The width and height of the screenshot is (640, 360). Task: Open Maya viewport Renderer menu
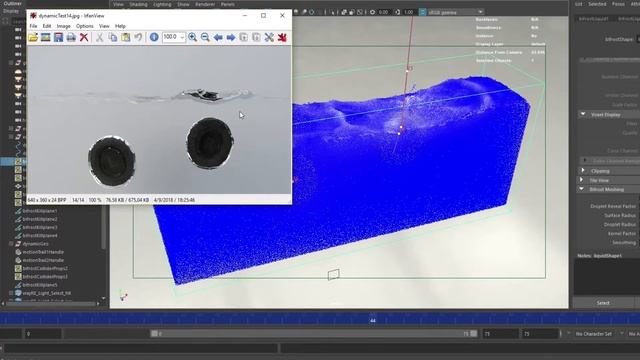point(205,4)
